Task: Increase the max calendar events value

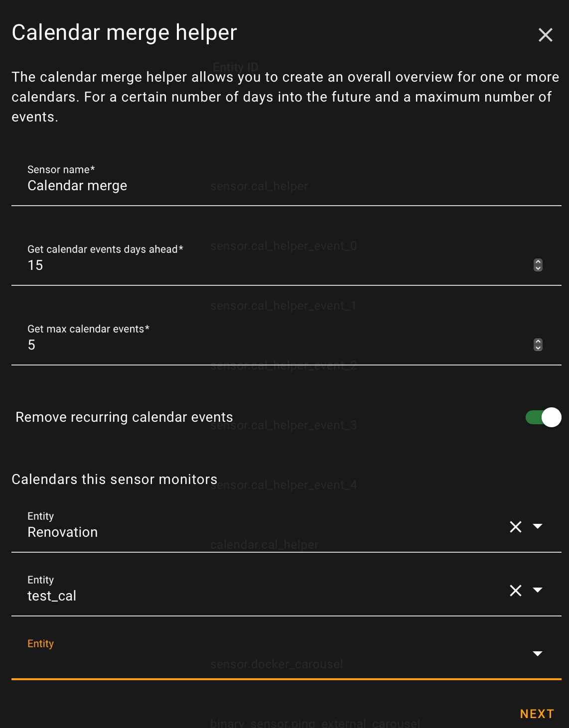Action: pyautogui.click(x=538, y=342)
